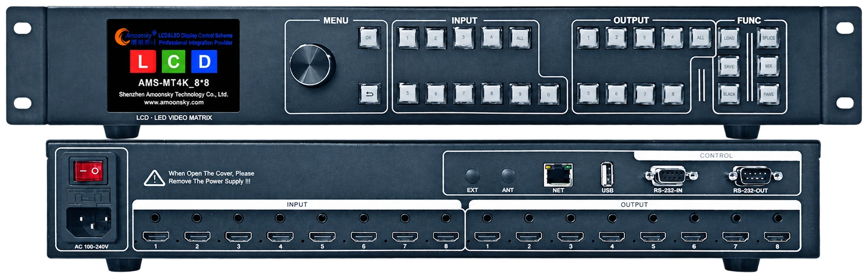Click the BLACK function button
The image size is (868, 278).
click(x=729, y=94)
